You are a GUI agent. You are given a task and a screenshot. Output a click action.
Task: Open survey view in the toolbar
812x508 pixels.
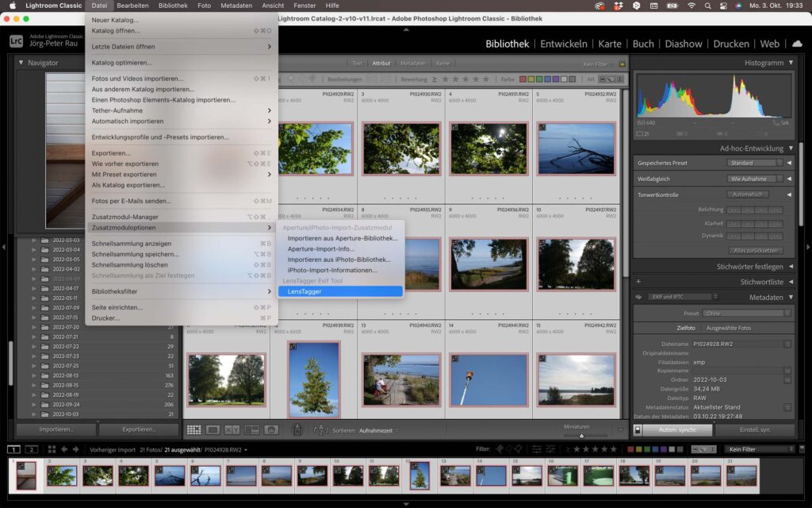click(251, 429)
